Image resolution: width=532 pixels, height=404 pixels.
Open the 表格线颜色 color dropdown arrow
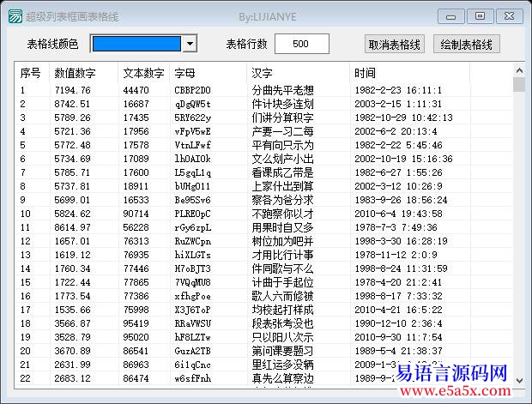190,44
